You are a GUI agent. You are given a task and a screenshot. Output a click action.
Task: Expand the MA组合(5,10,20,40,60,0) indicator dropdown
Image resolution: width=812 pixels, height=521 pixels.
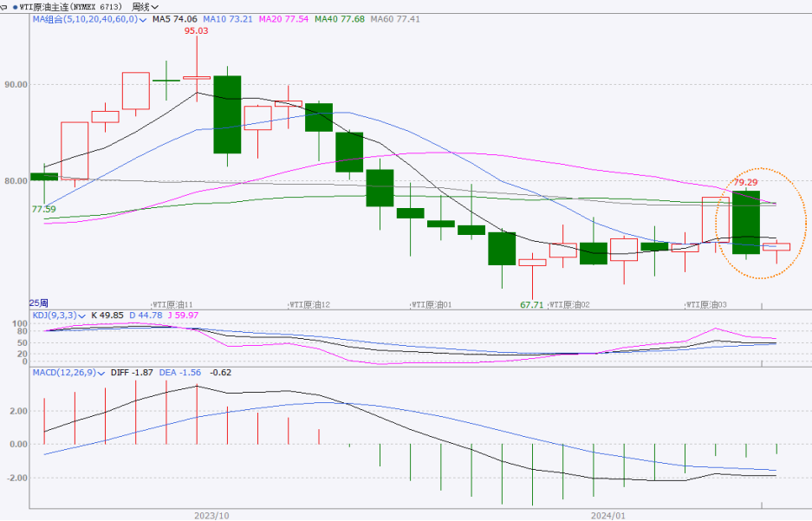coord(144,18)
